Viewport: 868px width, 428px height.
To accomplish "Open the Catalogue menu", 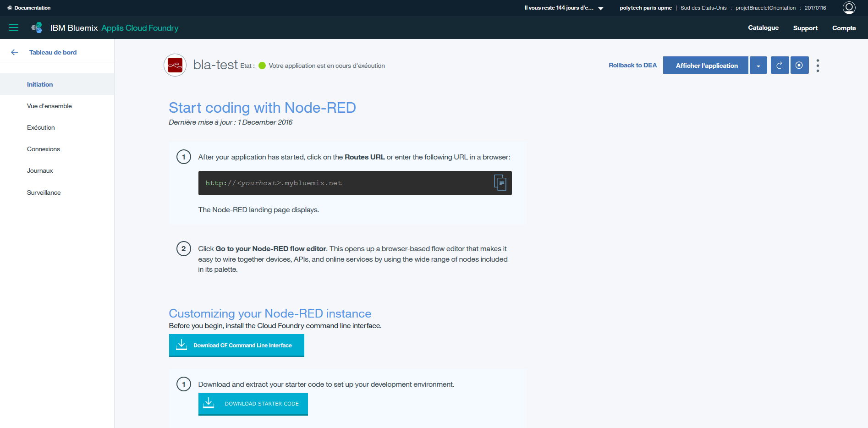I will (763, 27).
